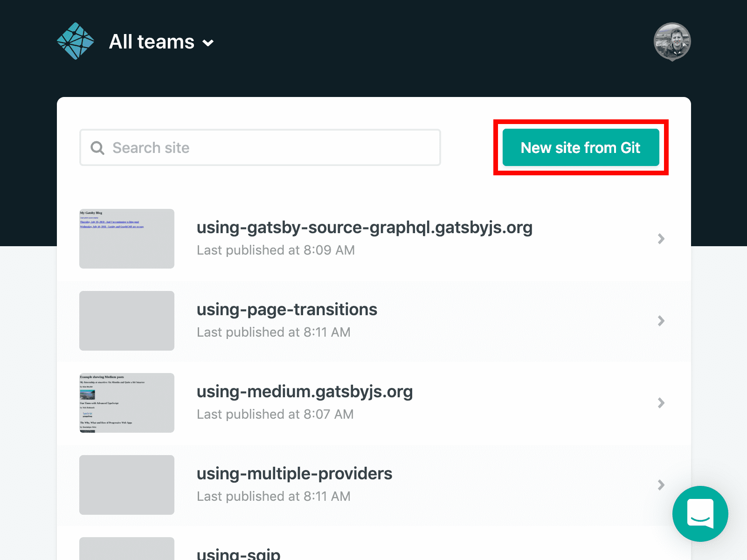Screen dimensions: 747x560
Task: Click the search magnifier icon
Action: click(97, 148)
